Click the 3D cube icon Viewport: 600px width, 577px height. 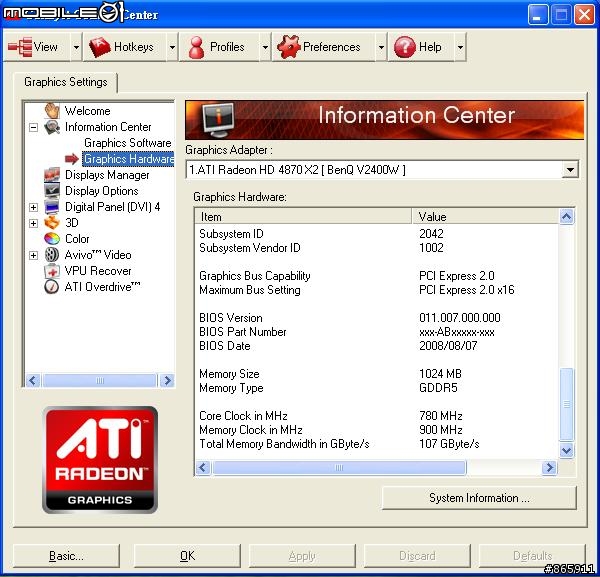tap(52, 223)
